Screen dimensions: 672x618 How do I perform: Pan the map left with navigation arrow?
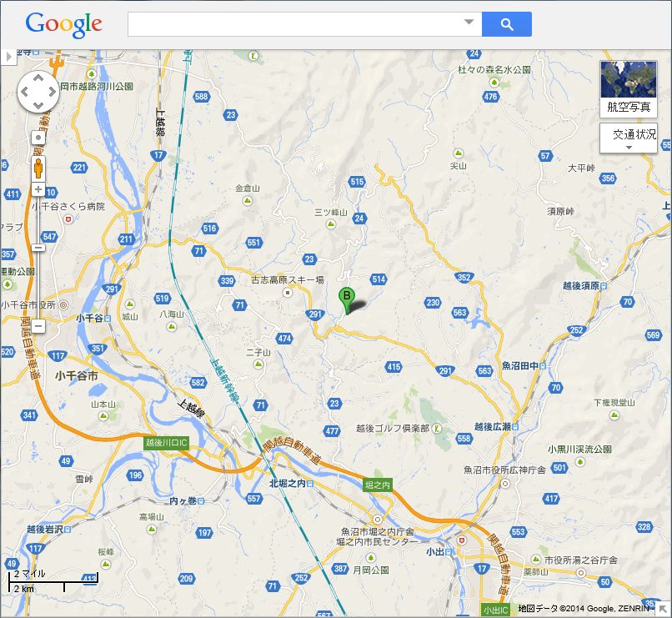(x=25, y=92)
